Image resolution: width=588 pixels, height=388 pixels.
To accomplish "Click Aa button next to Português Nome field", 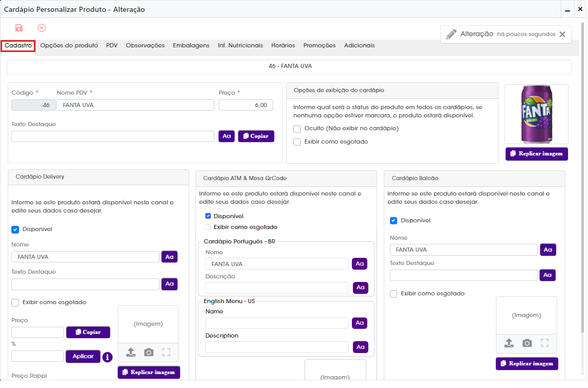I will [360, 264].
